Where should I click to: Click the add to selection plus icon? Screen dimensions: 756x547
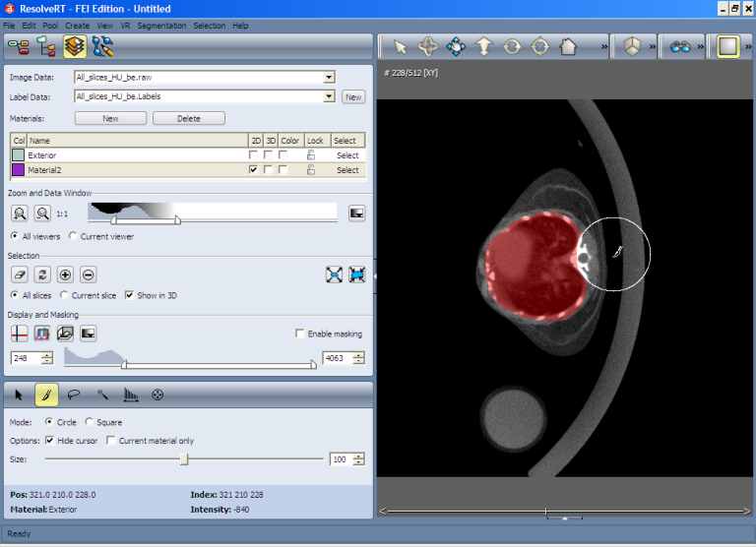pyautogui.click(x=65, y=275)
